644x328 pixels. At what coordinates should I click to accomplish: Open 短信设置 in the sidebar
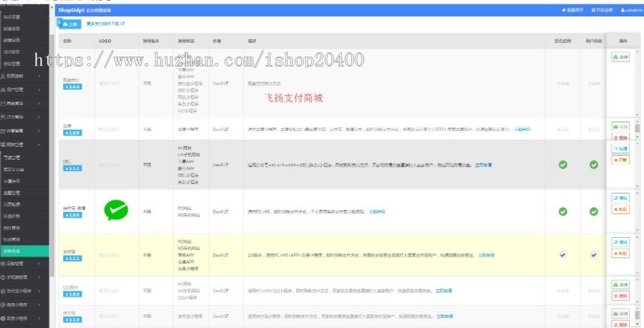(11, 29)
